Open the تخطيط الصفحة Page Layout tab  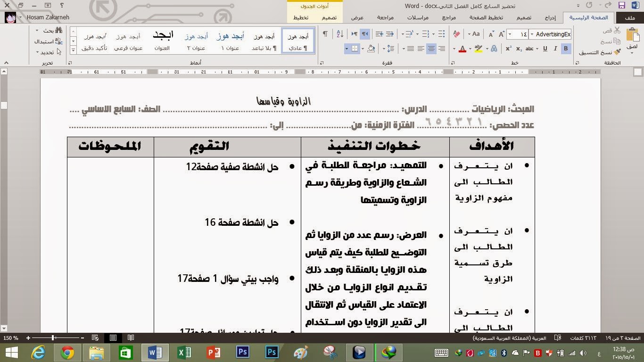point(486,17)
